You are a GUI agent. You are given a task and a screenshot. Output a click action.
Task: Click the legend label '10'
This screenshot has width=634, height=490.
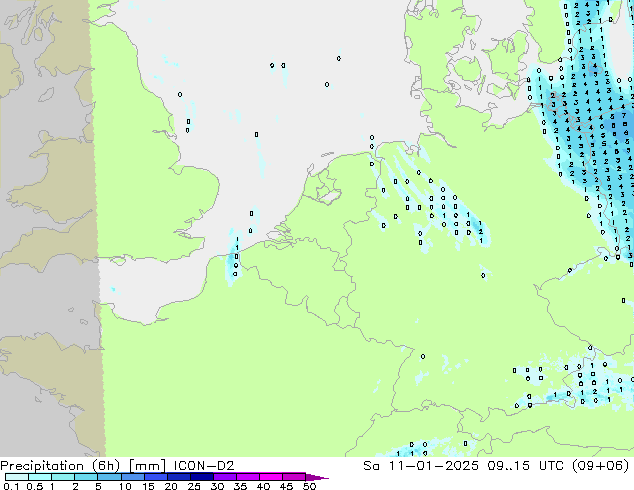coord(125,486)
